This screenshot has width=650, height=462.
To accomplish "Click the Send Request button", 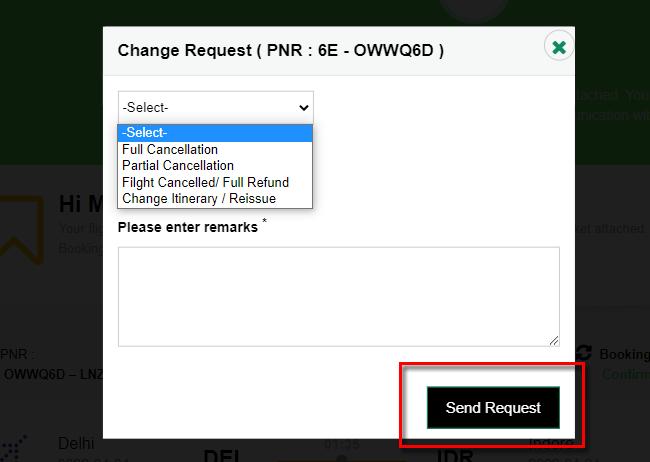I will click(493, 408).
